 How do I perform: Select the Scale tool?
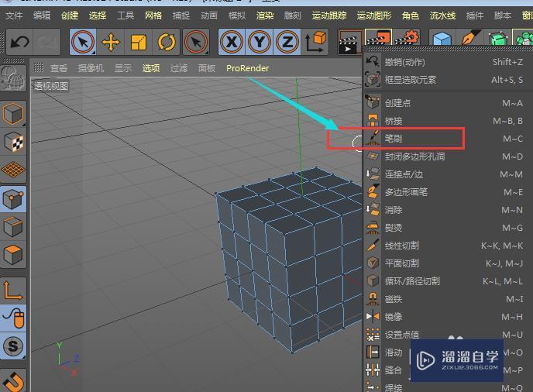point(139,42)
